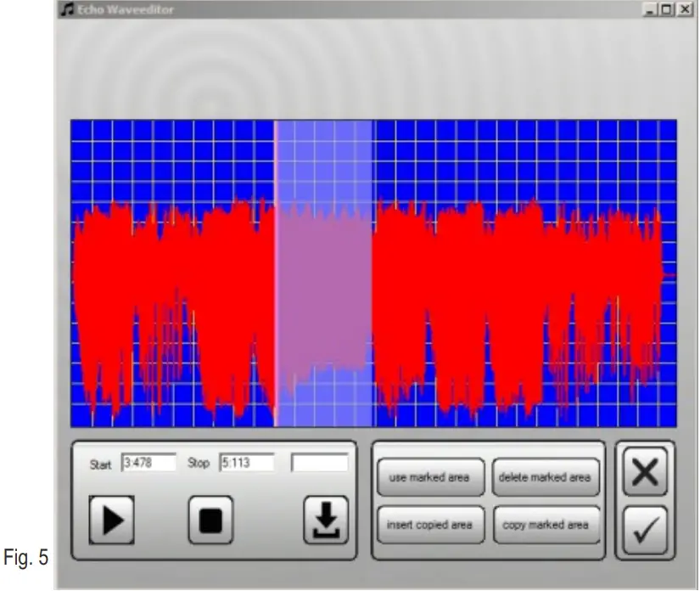The height and width of the screenshot is (591, 700).
Task: Click the highlighted marked area in waveform
Action: click(325, 273)
